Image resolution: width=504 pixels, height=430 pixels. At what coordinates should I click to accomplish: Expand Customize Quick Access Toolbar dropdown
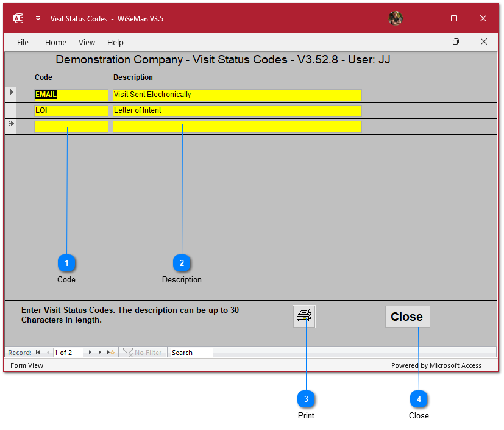tap(38, 18)
